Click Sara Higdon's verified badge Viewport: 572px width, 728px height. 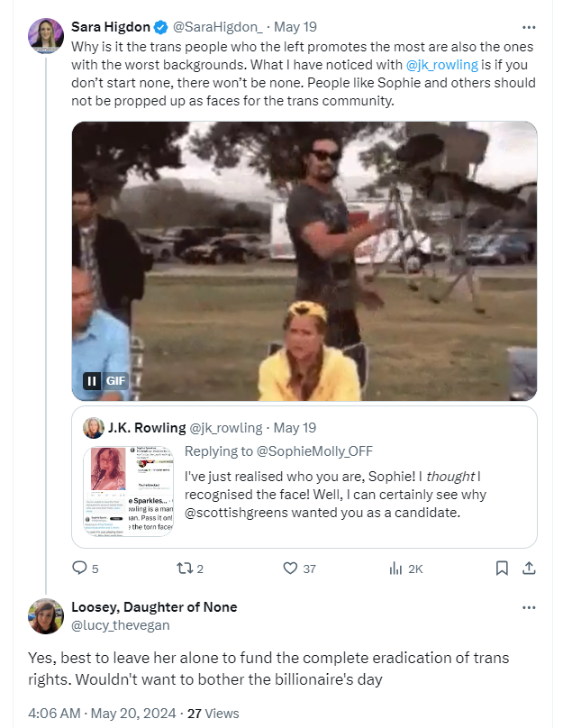coord(160,27)
